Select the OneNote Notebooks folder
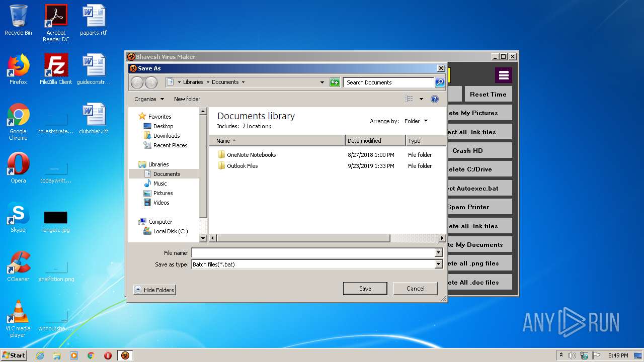644x362 pixels. click(x=251, y=155)
